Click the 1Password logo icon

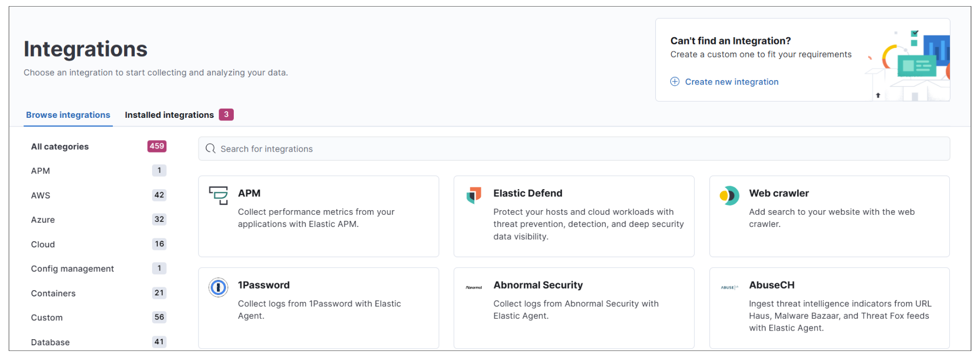(218, 288)
